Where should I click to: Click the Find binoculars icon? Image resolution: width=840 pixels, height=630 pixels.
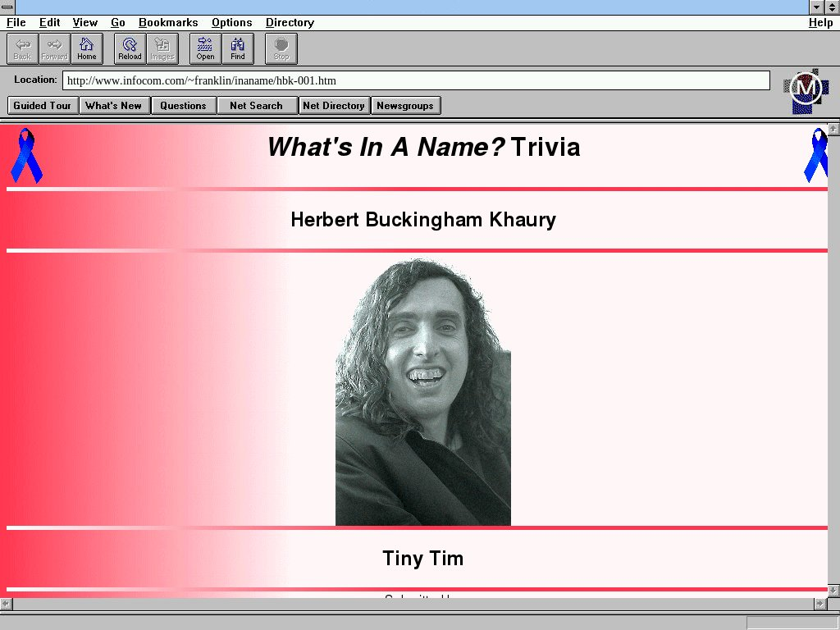point(238,48)
